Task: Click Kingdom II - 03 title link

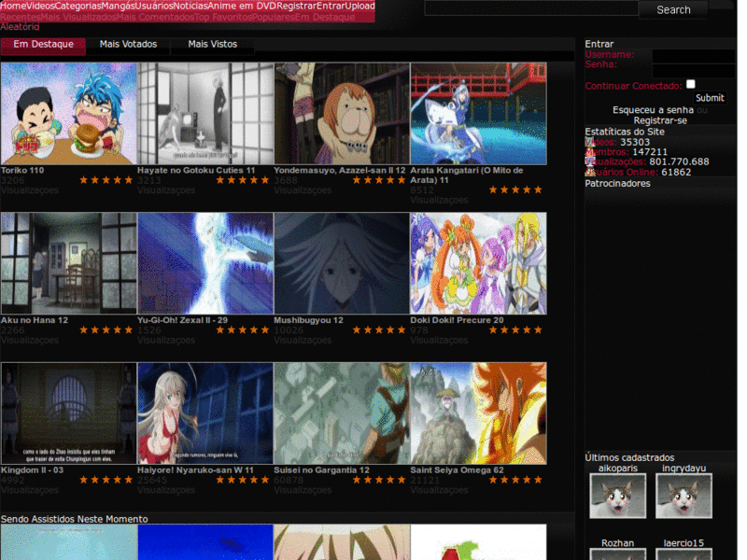Action: click(x=32, y=470)
